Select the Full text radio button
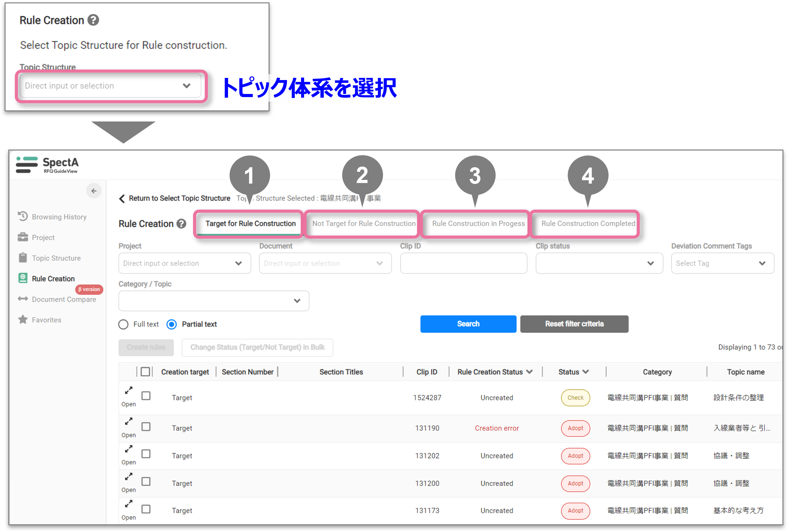 click(x=123, y=324)
